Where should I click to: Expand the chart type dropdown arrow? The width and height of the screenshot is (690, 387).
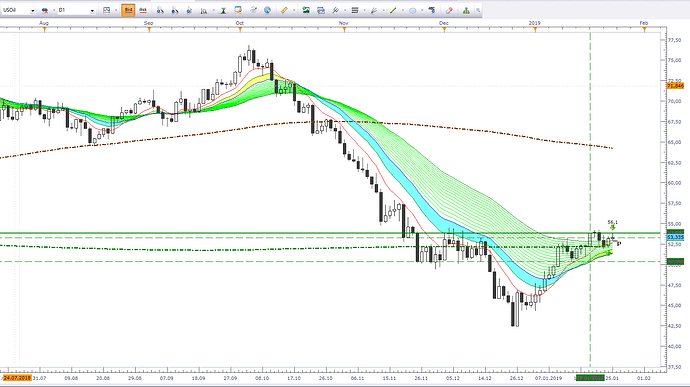coord(116,10)
